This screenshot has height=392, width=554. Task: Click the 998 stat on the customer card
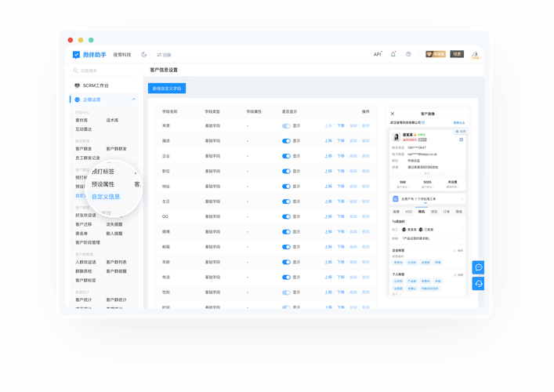point(403,183)
